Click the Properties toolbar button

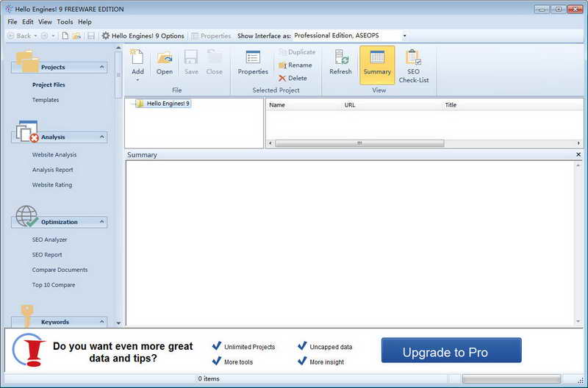pos(211,36)
